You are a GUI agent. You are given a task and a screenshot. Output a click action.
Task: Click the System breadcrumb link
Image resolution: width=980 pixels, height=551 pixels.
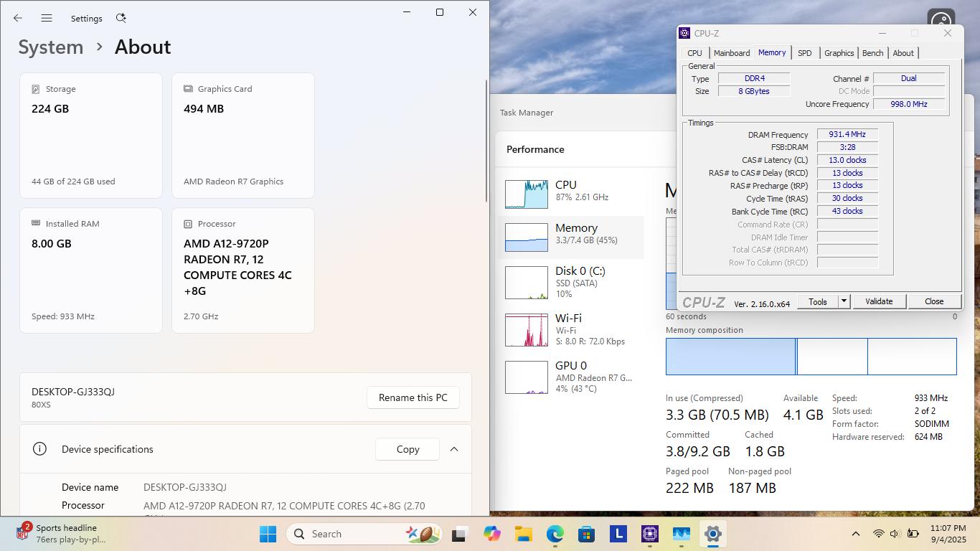[51, 47]
